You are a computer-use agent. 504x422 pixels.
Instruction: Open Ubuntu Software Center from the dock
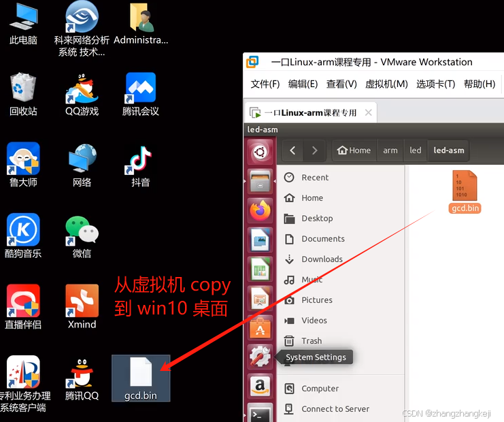(x=260, y=327)
